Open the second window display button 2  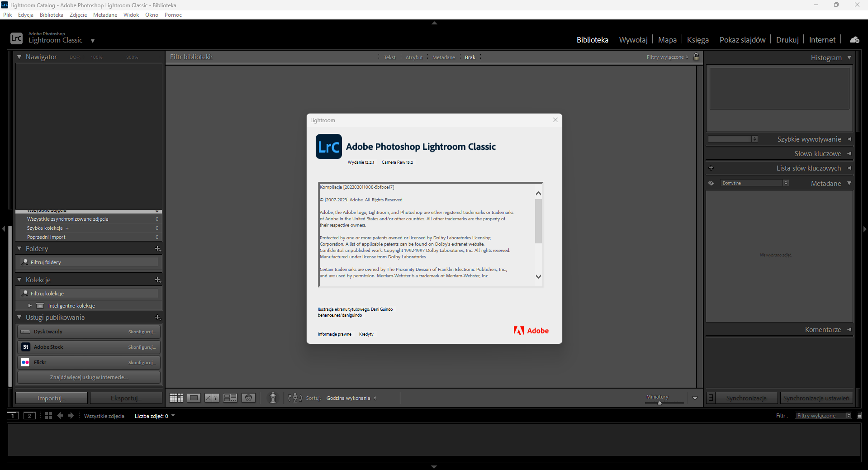point(29,416)
